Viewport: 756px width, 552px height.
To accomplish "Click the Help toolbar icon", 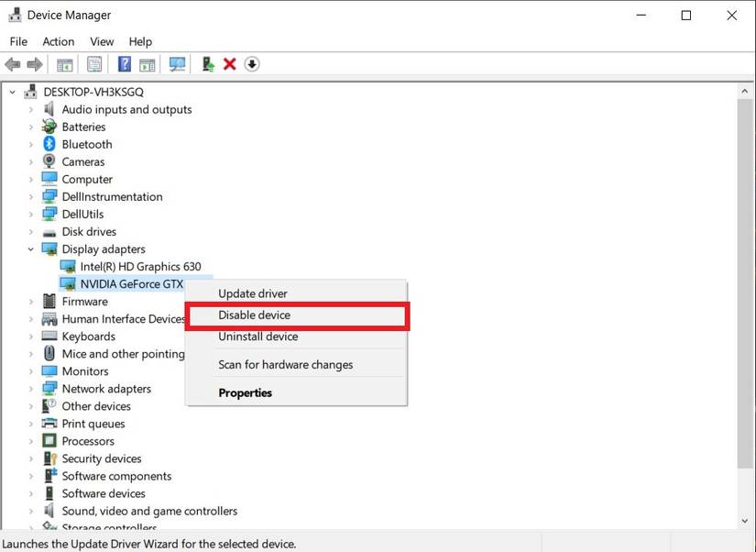I will click(x=124, y=63).
